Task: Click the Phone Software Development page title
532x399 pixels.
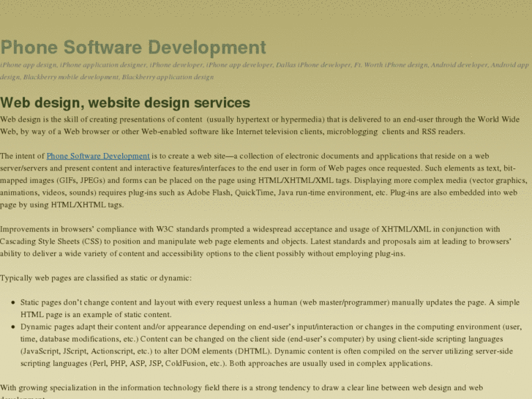Action: [x=133, y=47]
